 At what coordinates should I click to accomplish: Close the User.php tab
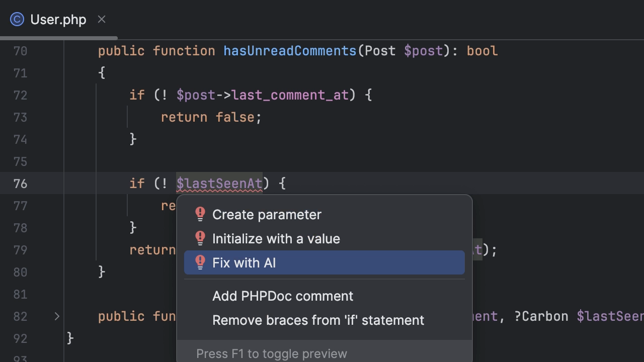pos(102,19)
